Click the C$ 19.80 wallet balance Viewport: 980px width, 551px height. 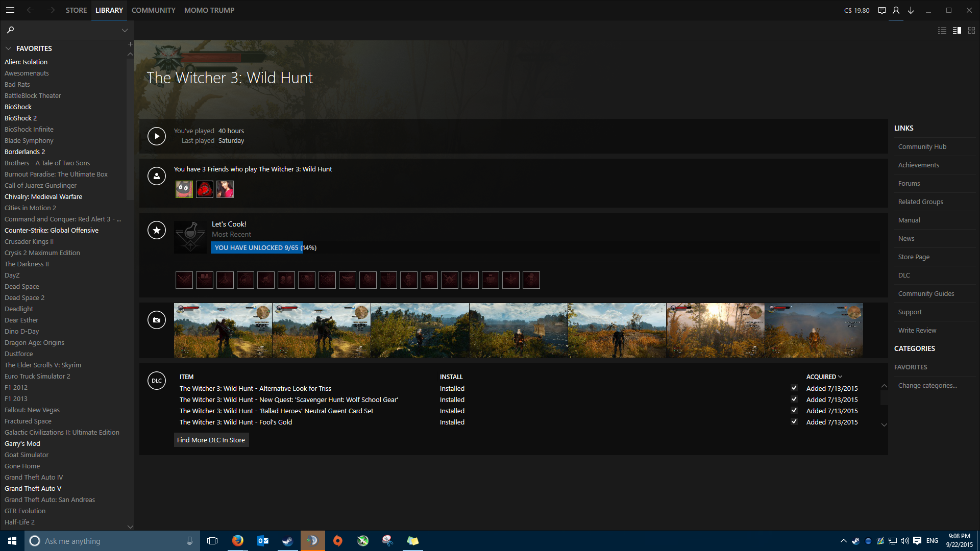tap(856, 10)
